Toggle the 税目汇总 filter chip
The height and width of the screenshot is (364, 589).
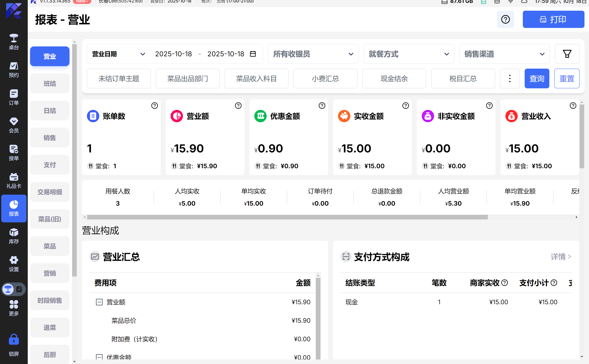click(463, 78)
